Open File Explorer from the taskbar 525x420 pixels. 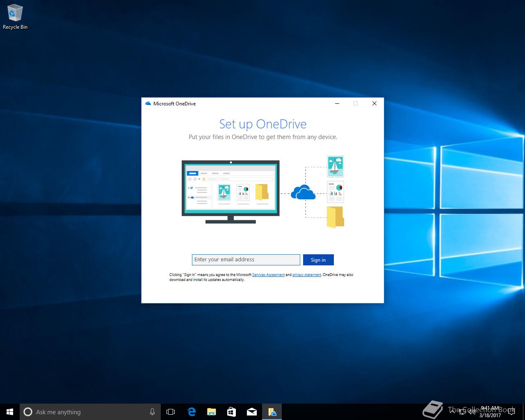pos(211,412)
